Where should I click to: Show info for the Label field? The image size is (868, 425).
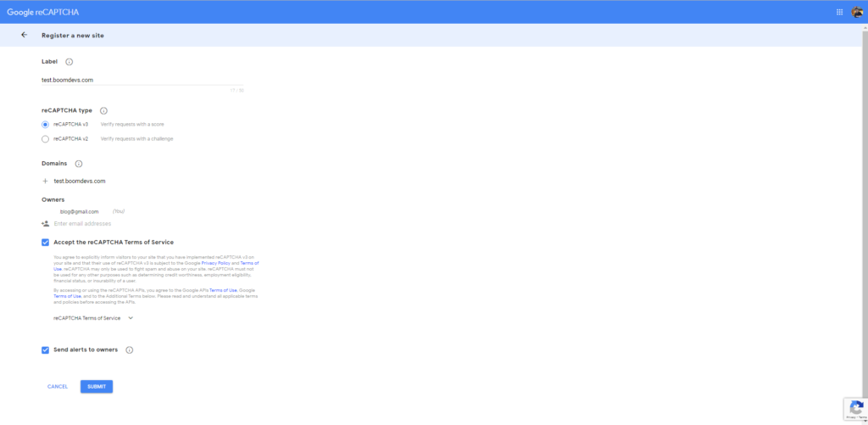tap(70, 62)
